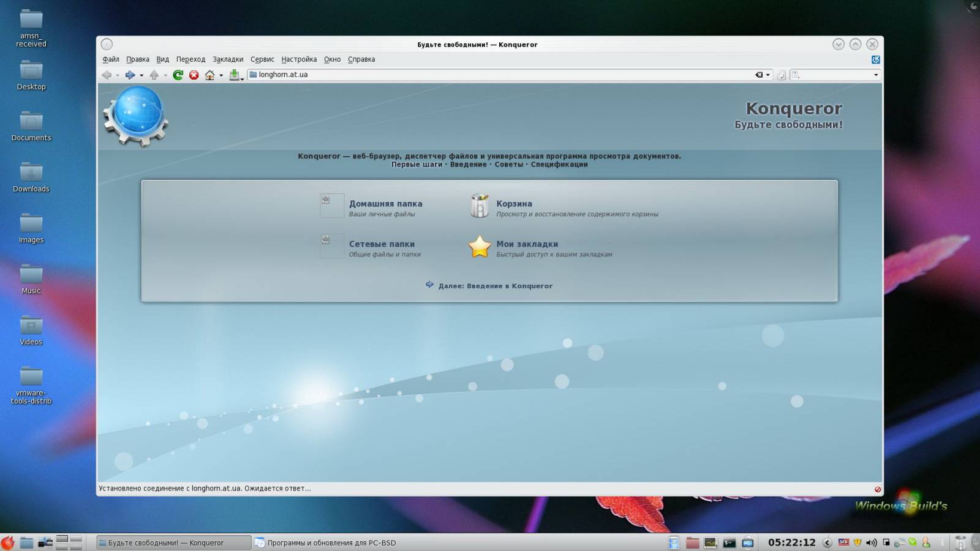The height and width of the screenshot is (551, 980).
Task: Open the Сервис menu
Action: point(262,59)
